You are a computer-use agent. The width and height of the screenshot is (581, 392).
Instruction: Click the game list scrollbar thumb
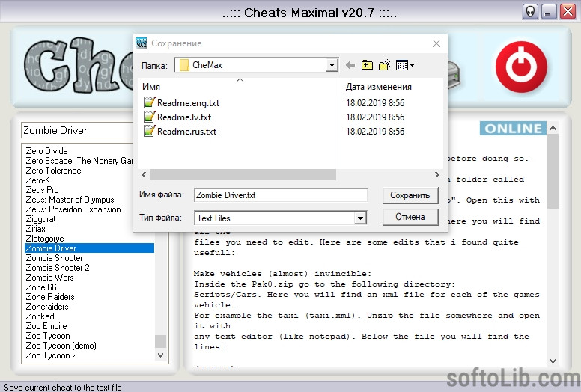(160, 341)
